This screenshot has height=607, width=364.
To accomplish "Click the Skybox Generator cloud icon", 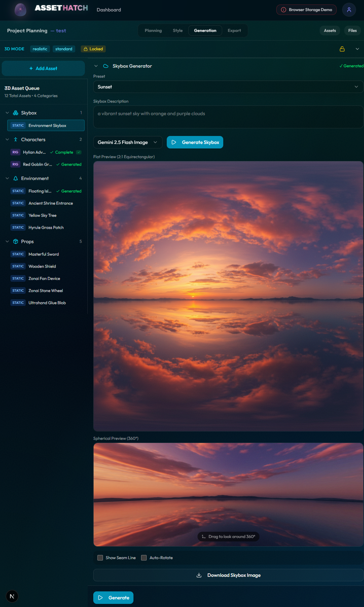I will pyautogui.click(x=106, y=66).
